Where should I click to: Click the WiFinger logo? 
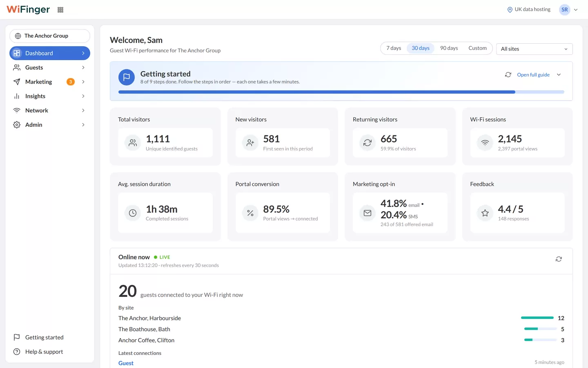(28, 9)
